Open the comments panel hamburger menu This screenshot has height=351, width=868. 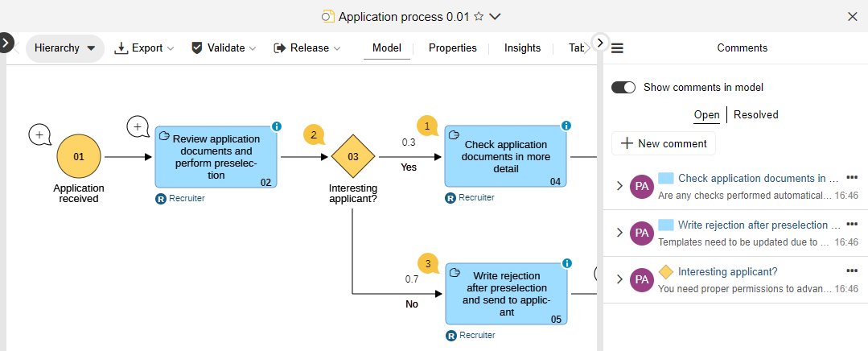[618, 48]
